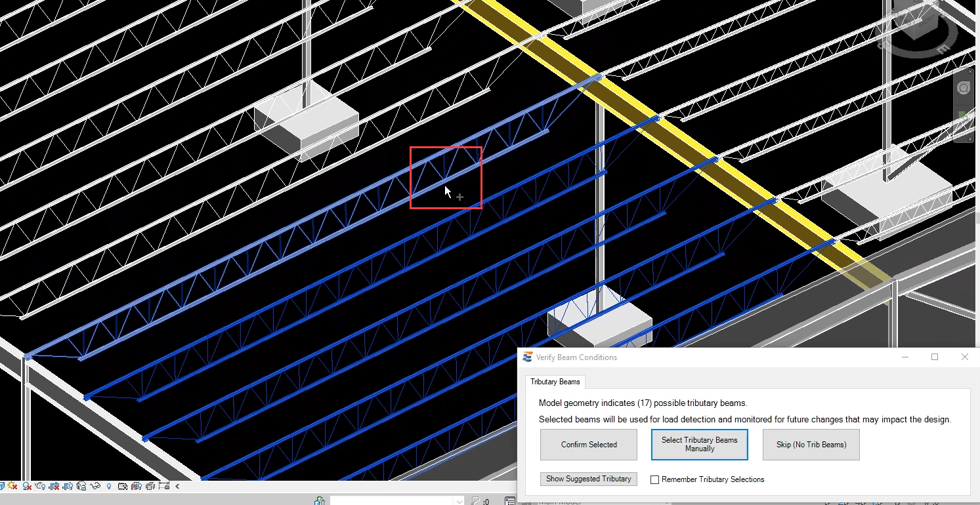Click the Confirm Selected button
The height and width of the screenshot is (505, 980).
[x=589, y=445]
